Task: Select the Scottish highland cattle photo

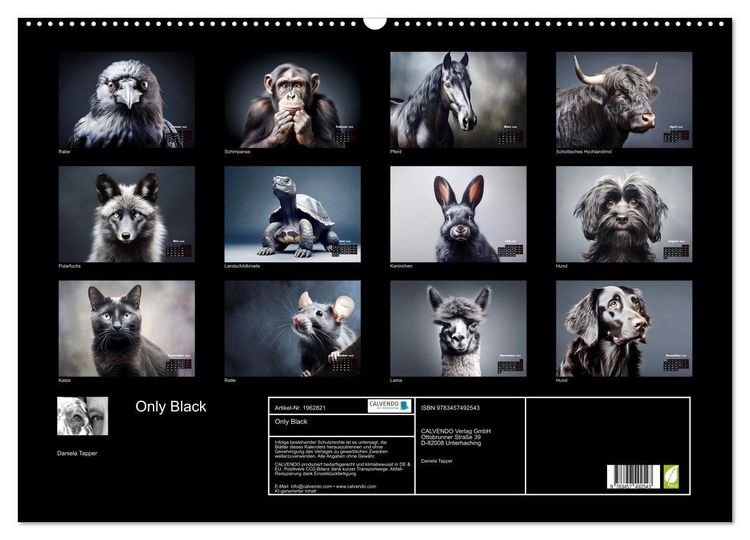Action: 624,99
